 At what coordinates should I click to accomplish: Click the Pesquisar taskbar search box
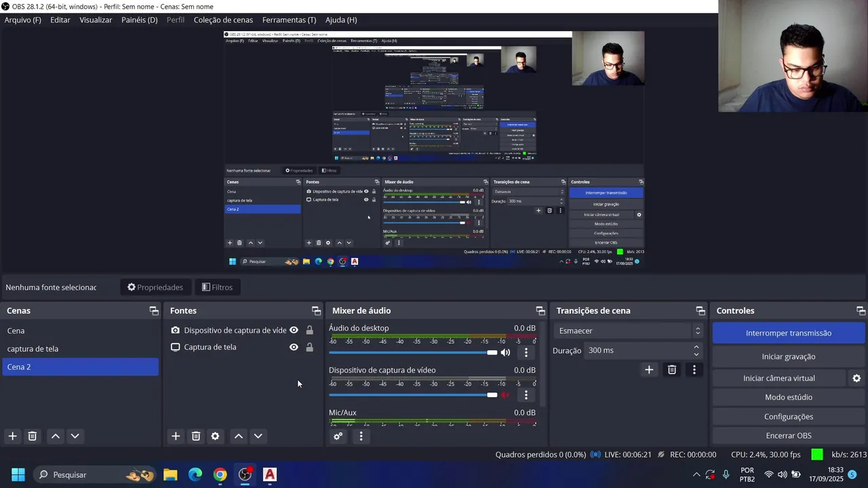(94, 474)
